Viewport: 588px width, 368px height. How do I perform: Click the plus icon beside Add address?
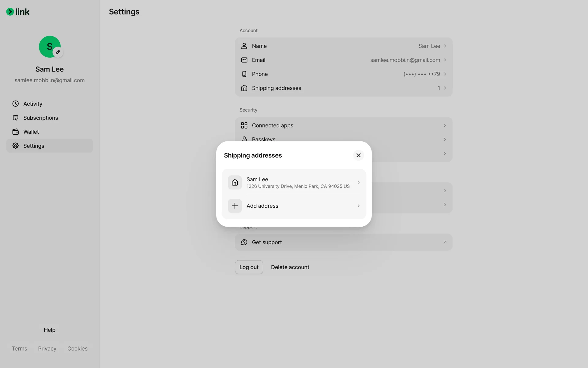[x=235, y=206]
